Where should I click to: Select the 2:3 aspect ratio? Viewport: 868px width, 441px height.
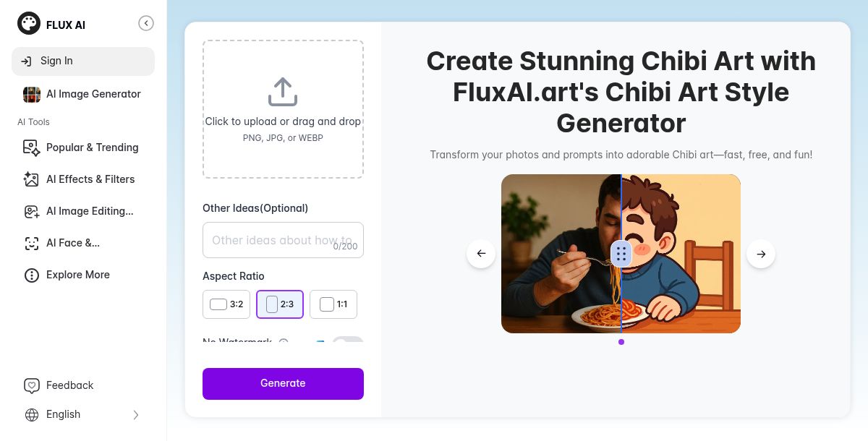[x=279, y=304]
